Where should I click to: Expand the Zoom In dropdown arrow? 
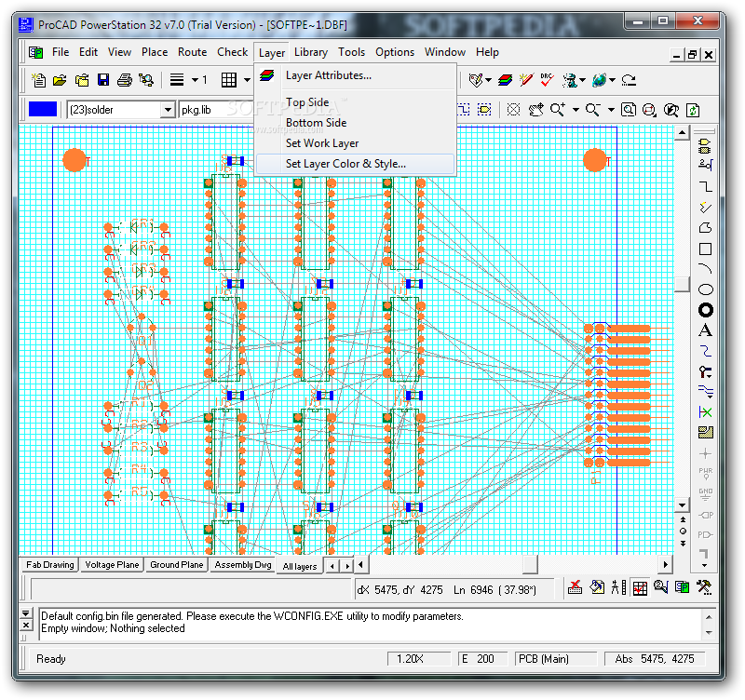tap(576, 110)
